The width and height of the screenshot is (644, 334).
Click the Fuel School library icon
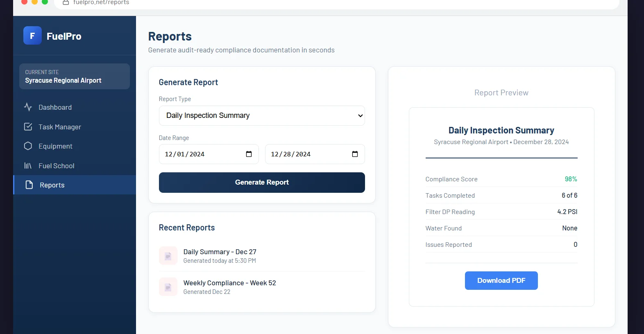[28, 166]
